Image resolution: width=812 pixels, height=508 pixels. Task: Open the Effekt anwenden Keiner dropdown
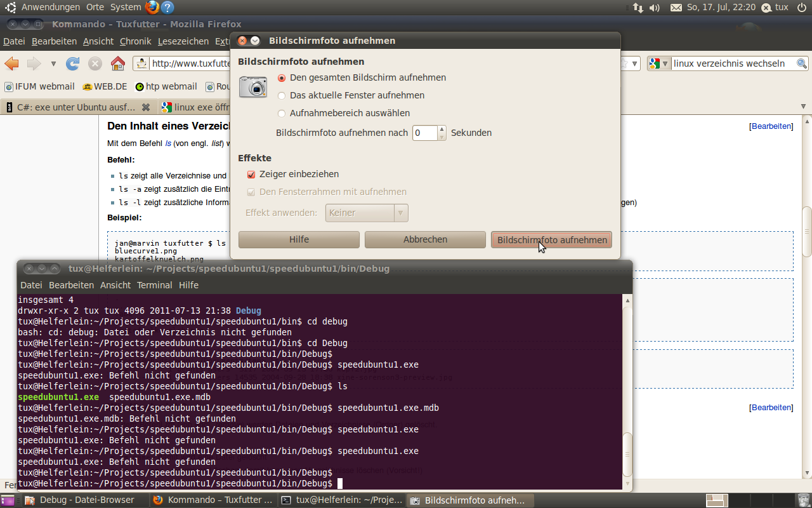click(367, 213)
